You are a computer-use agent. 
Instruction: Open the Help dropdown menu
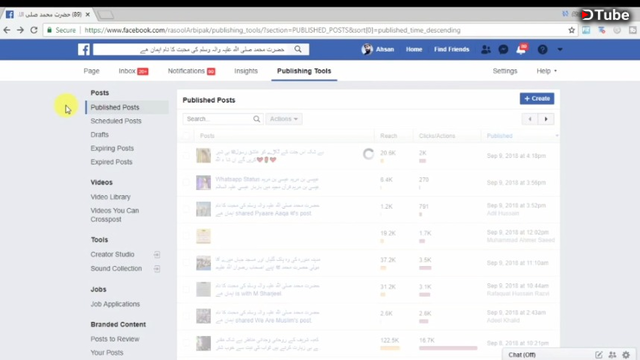point(546,71)
